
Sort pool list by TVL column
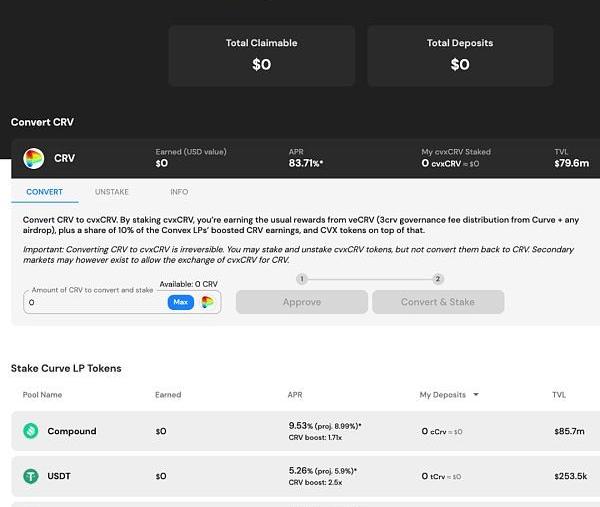coord(560,395)
